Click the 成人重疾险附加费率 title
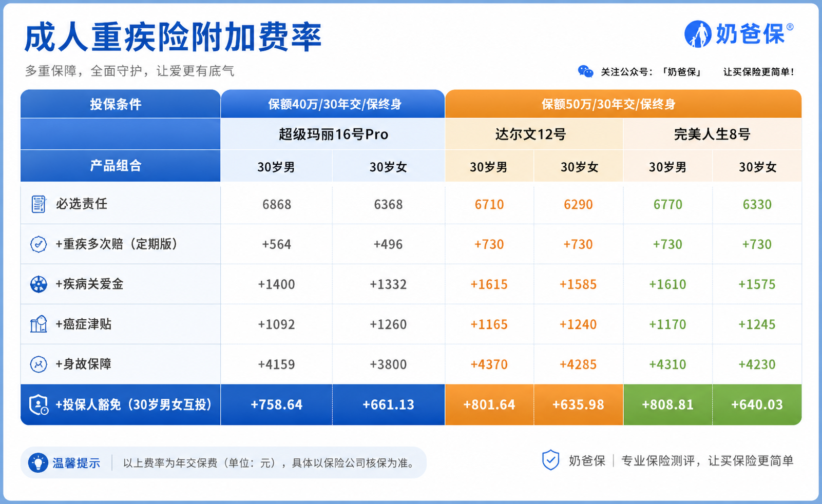 coord(173,37)
